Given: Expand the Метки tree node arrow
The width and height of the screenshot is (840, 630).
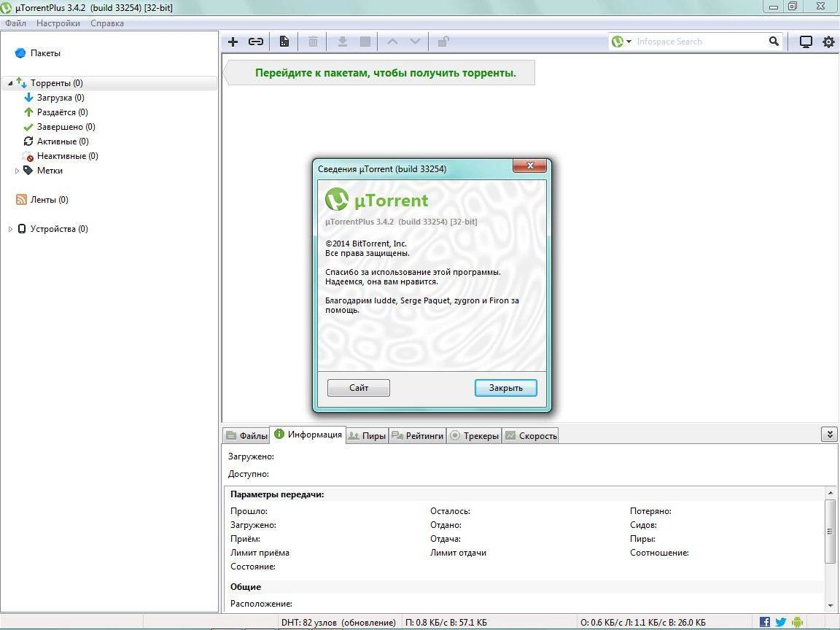Looking at the screenshot, I should tap(17, 171).
